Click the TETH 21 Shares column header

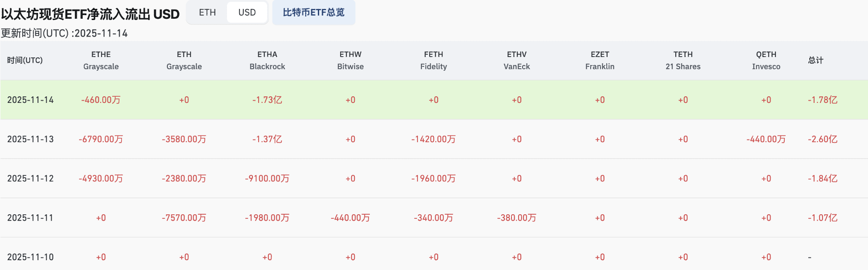click(x=683, y=60)
